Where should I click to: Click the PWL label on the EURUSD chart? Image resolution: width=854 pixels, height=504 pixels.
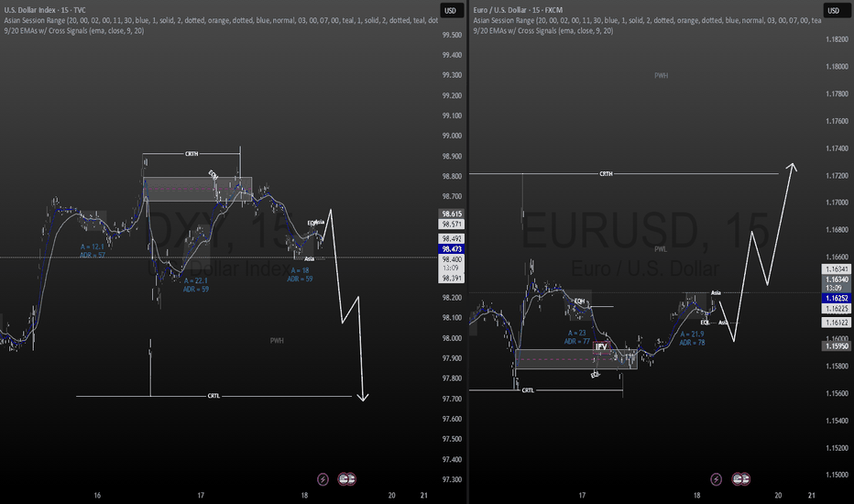(x=661, y=249)
